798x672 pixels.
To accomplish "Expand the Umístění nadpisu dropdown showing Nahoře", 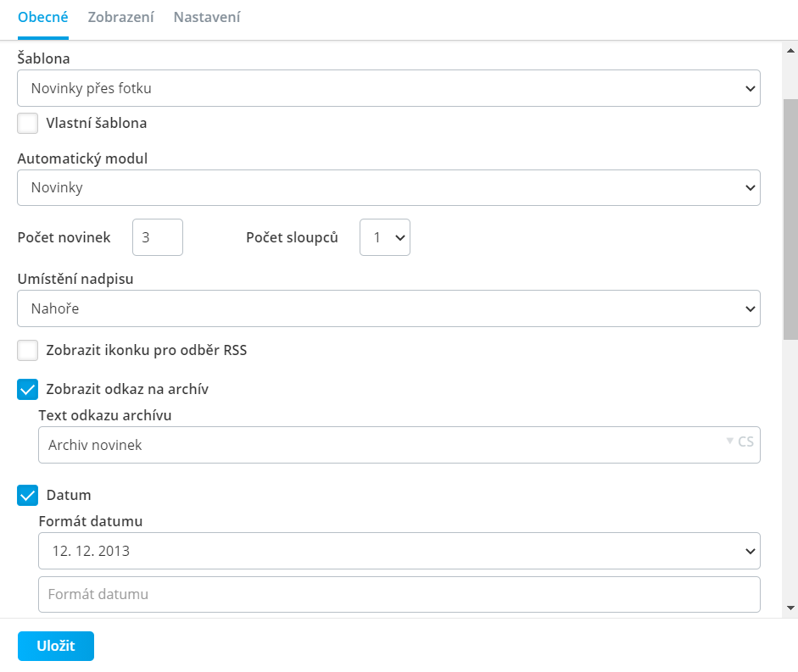I will 388,308.
